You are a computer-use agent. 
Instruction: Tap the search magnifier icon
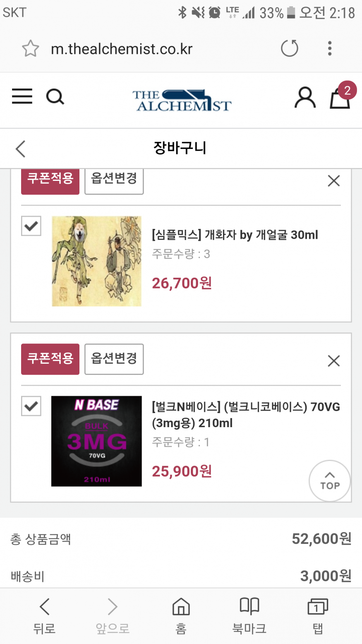(55, 97)
